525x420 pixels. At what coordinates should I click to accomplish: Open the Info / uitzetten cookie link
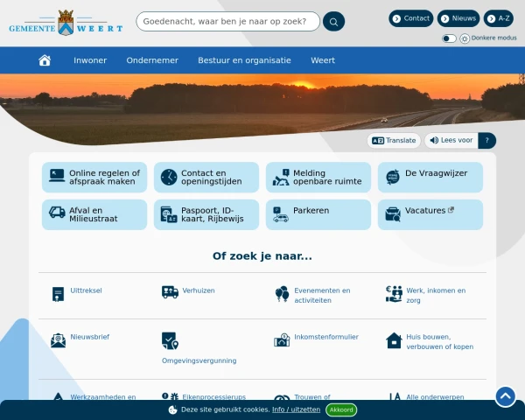click(x=296, y=409)
